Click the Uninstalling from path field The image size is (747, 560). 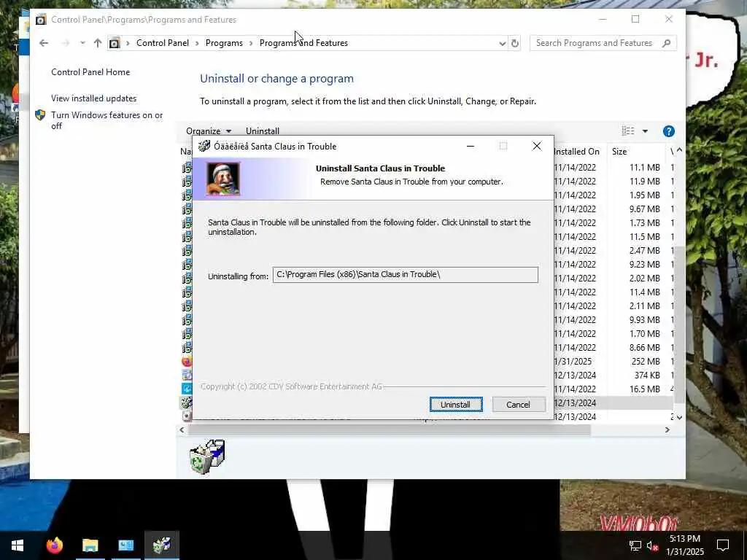406,274
